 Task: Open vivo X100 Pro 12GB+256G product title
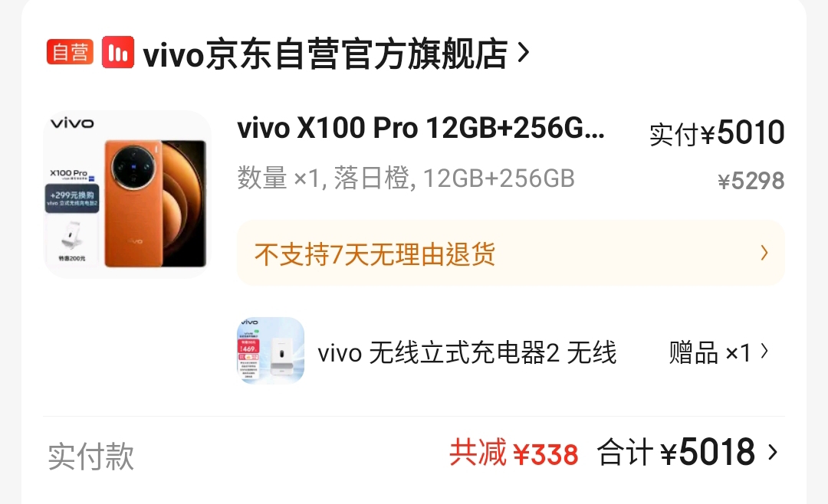pos(421,128)
